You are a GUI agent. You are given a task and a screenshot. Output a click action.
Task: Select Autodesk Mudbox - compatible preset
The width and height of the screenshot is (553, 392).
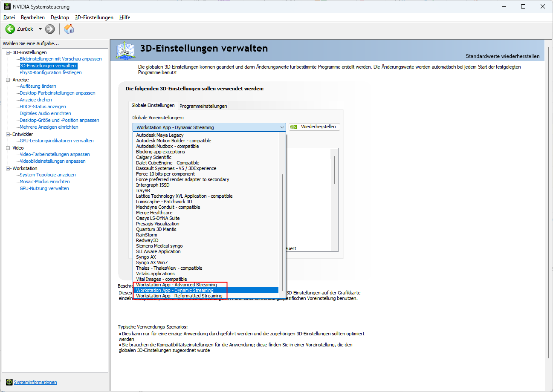tap(206, 146)
